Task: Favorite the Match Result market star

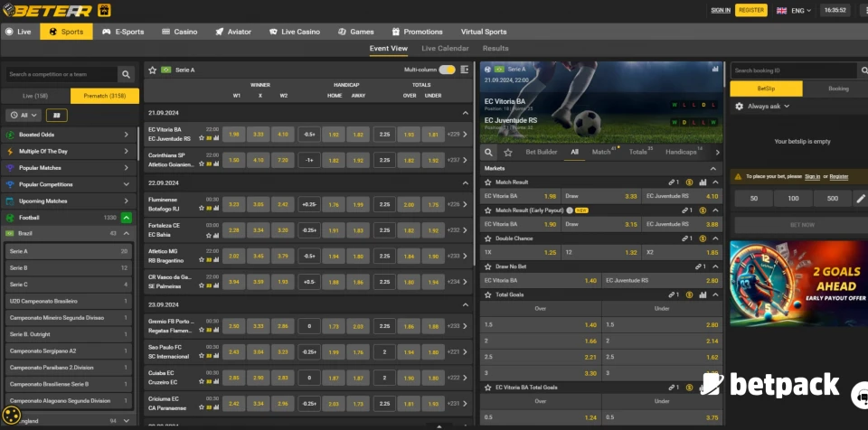Action: [488, 182]
